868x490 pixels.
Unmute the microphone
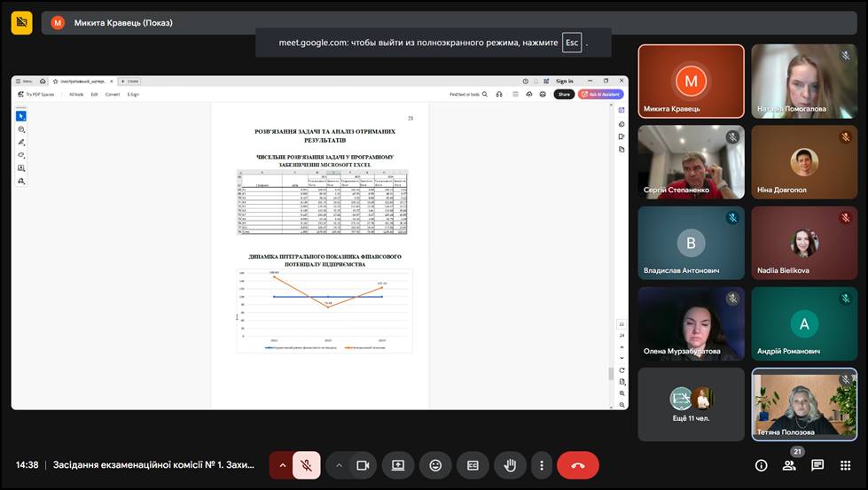point(306,465)
